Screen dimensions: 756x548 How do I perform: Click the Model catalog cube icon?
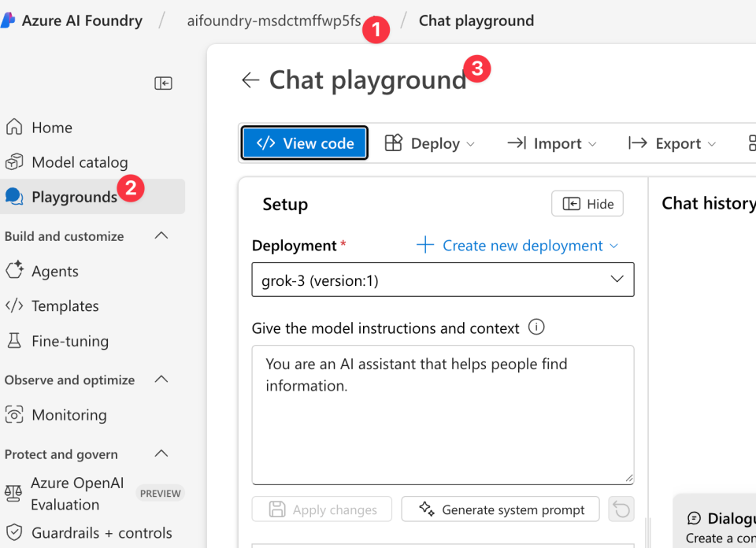tap(14, 162)
